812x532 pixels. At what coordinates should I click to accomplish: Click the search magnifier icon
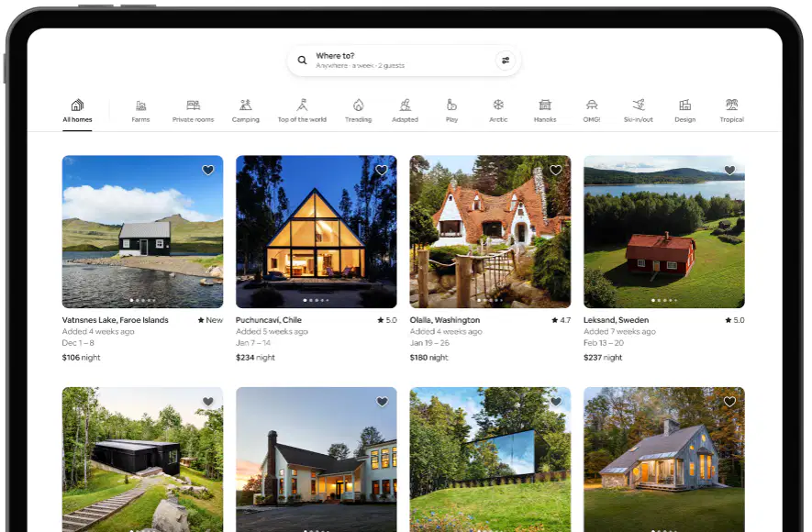[302, 60]
